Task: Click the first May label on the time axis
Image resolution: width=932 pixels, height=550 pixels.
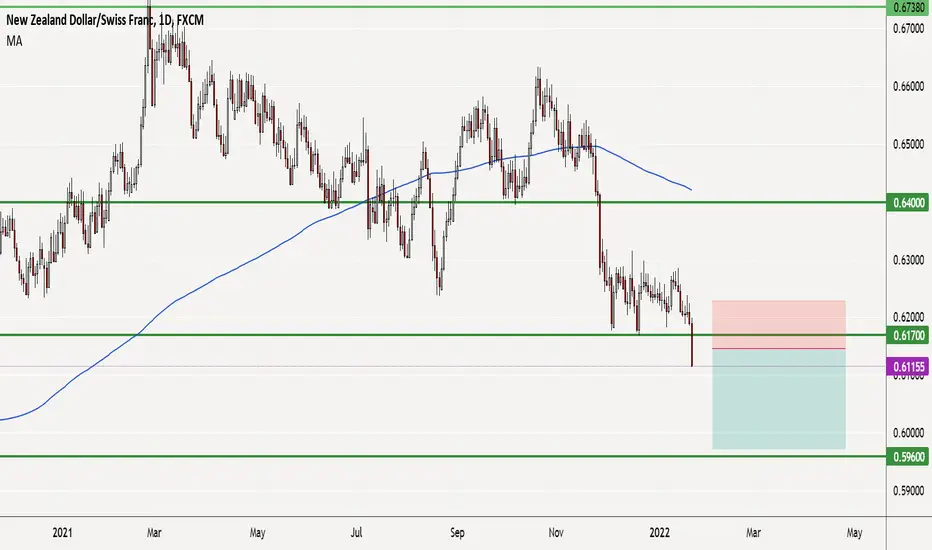Action: tap(257, 533)
